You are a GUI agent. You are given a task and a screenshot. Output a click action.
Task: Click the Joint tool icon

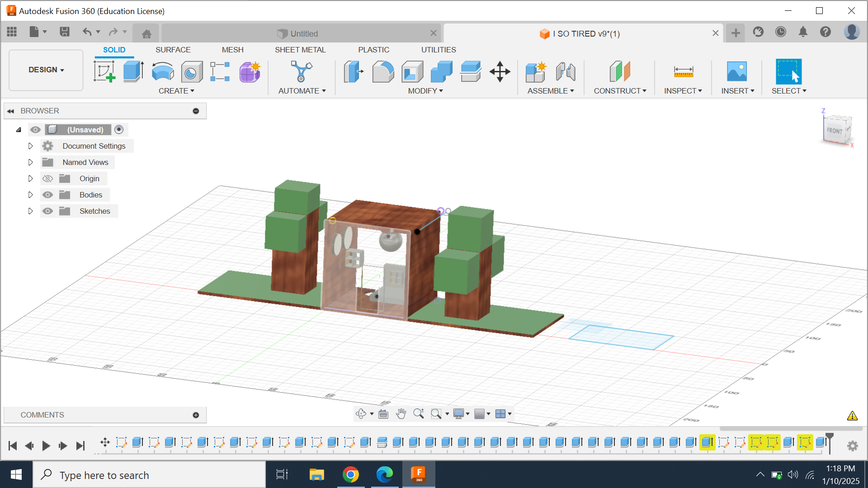click(566, 71)
